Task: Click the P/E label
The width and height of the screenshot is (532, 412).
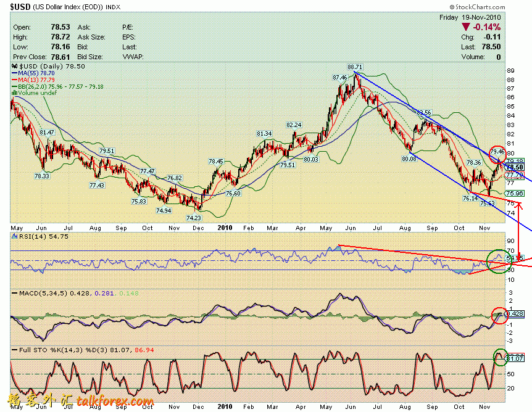Action: (128, 27)
